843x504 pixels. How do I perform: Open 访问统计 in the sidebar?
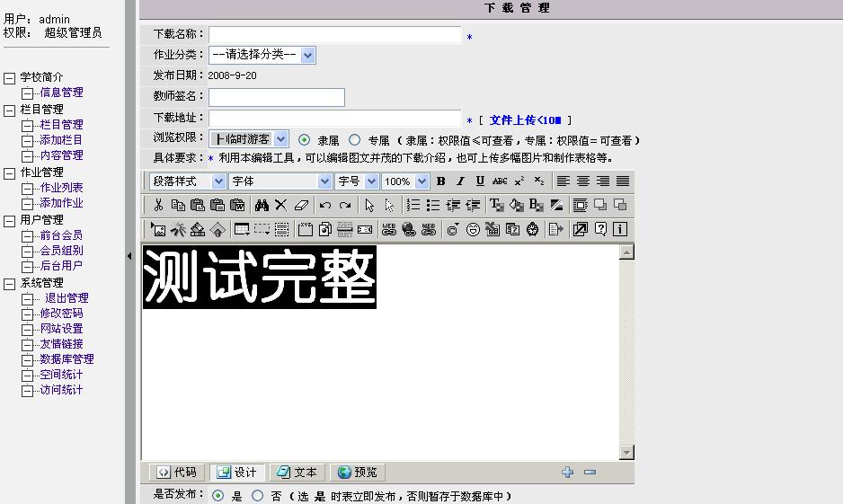[x=61, y=390]
